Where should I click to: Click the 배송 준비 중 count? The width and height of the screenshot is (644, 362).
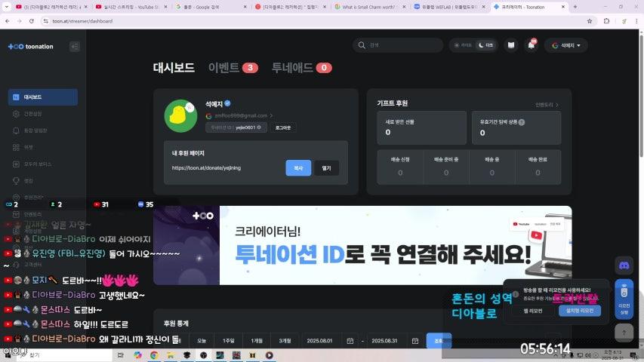coord(446,173)
